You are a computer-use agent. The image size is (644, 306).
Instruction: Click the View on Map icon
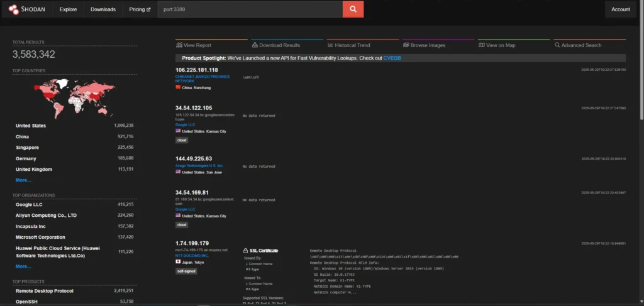tap(481, 45)
